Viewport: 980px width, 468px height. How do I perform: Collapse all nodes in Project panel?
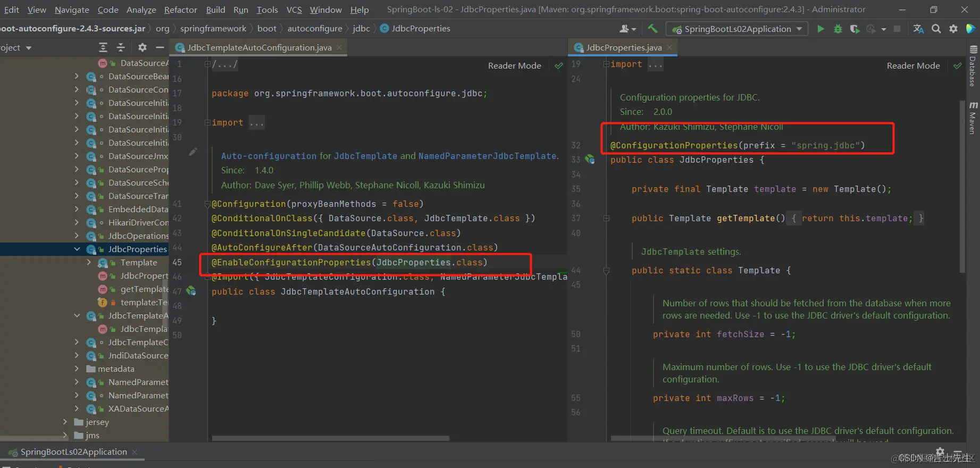(x=121, y=47)
